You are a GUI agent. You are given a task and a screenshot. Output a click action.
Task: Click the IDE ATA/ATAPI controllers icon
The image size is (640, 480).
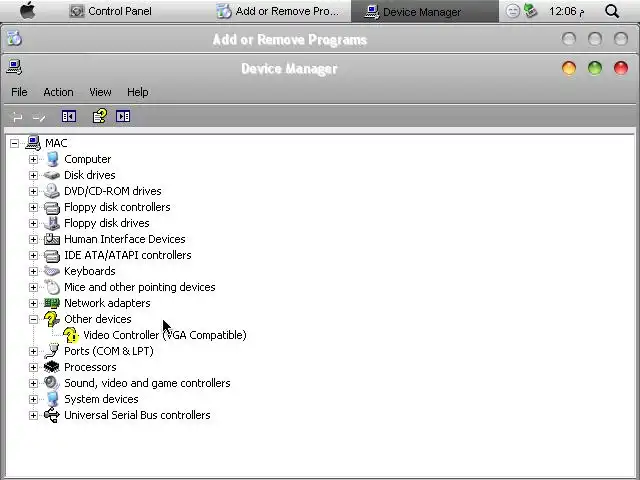pyautogui.click(x=52, y=256)
